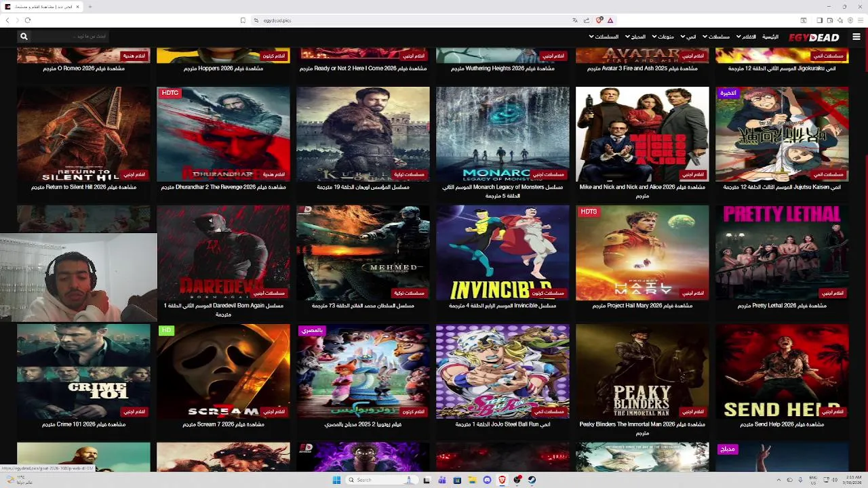Open JoJo Steel Ball Run poster
Viewport: 868px width, 488px height.
click(x=502, y=371)
